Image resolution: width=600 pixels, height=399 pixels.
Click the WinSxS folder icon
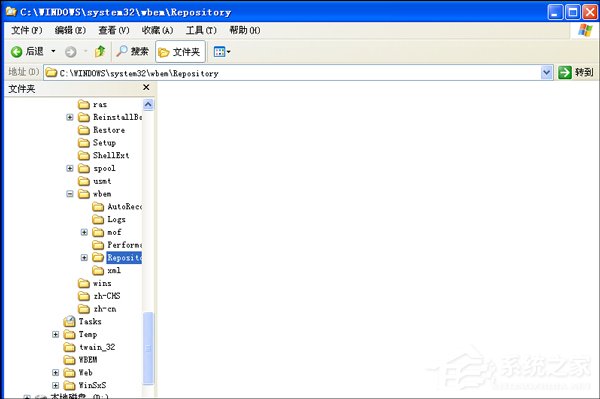pyautogui.click(x=69, y=385)
